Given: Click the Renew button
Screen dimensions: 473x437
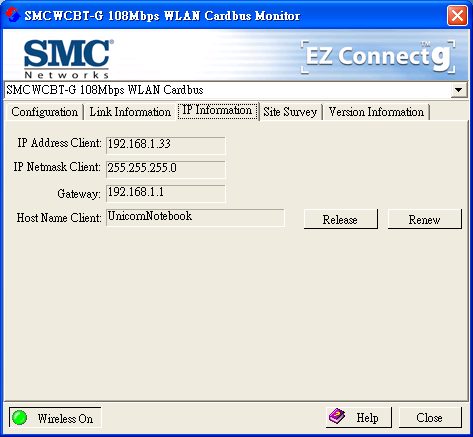Looking at the screenshot, I should (x=425, y=219).
